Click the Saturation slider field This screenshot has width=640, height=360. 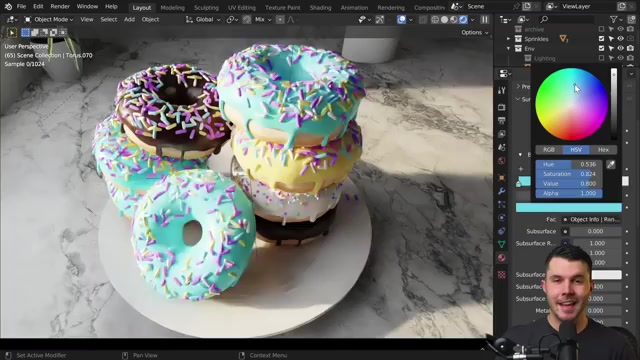[569, 174]
